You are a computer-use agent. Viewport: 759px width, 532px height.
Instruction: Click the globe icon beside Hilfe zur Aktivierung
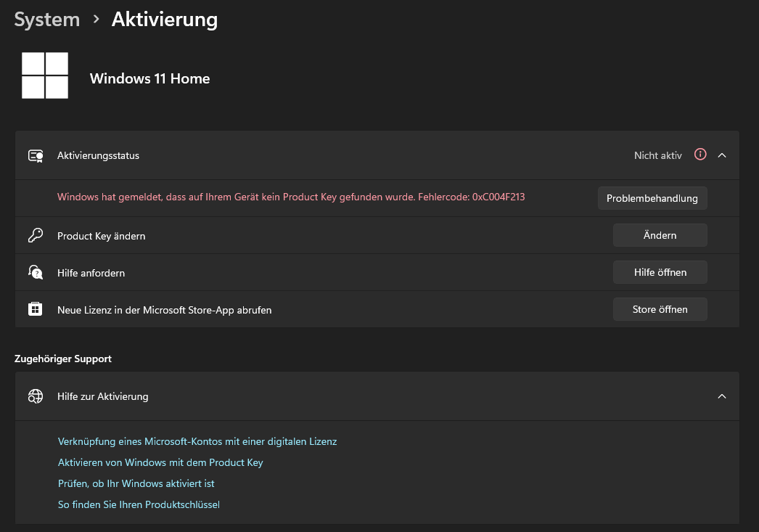click(x=36, y=396)
